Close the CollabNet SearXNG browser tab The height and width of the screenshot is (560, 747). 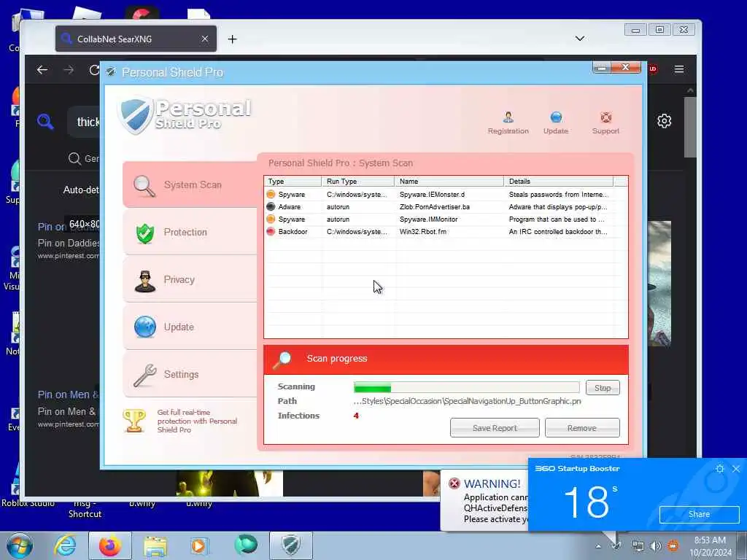(x=205, y=39)
